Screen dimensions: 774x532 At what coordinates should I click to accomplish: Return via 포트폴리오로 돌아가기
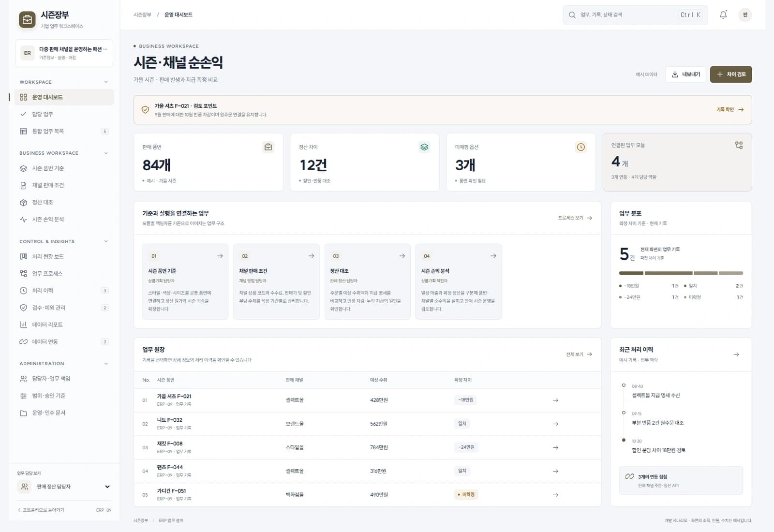pos(41,510)
